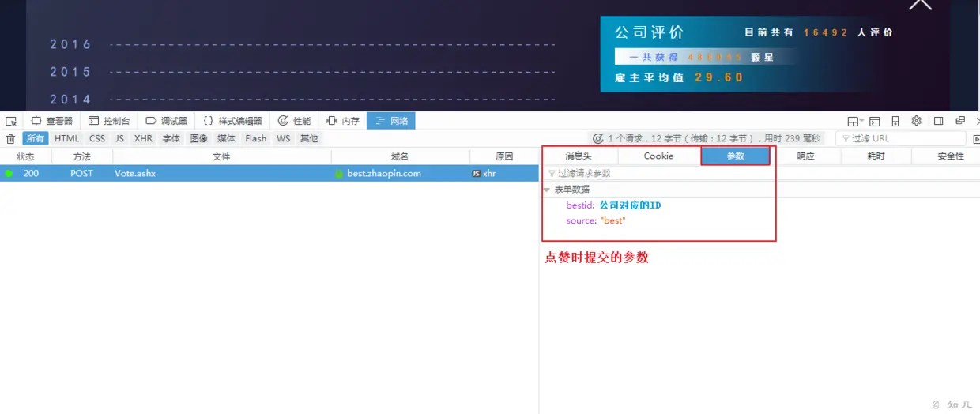Screen dimensions: 980x414
Task: Open the 控制台 (Console) panel
Action: 110,121
